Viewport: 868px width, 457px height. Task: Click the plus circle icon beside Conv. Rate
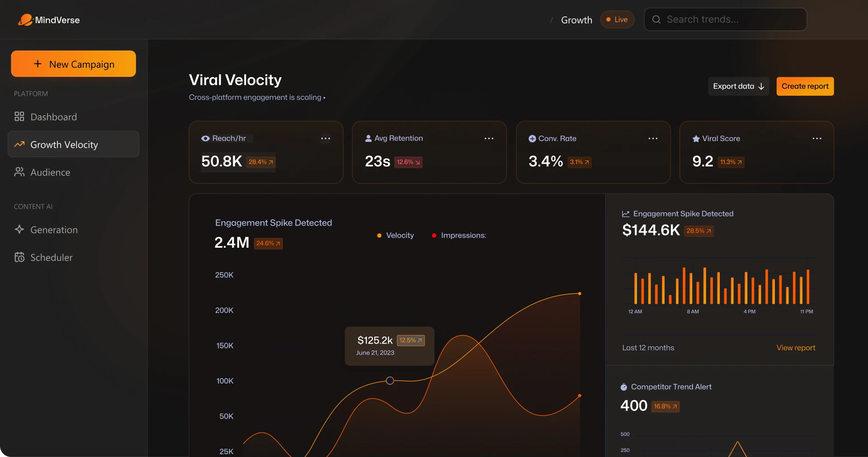[x=532, y=139]
